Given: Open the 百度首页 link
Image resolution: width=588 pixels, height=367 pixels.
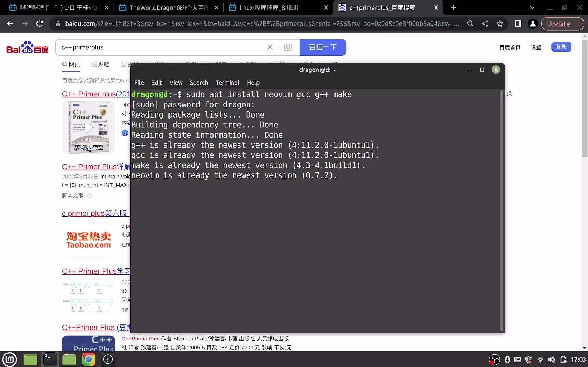Looking at the screenshot, I should (x=510, y=47).
